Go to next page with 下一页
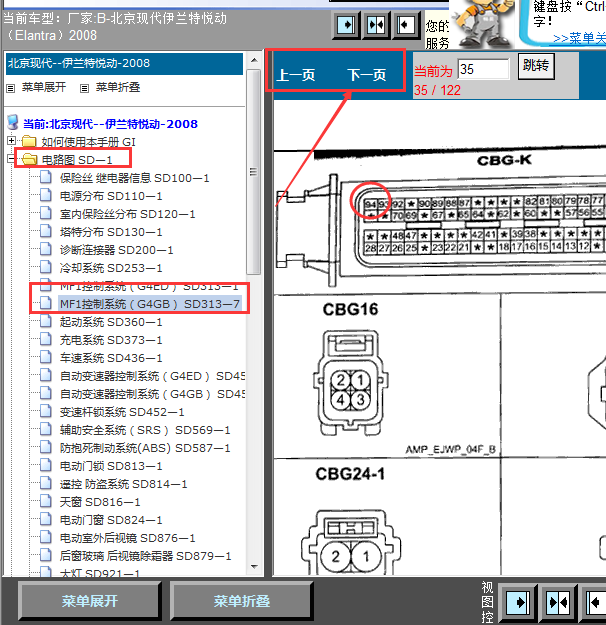Viewport: 606px width, 625px height. [367, 75]
